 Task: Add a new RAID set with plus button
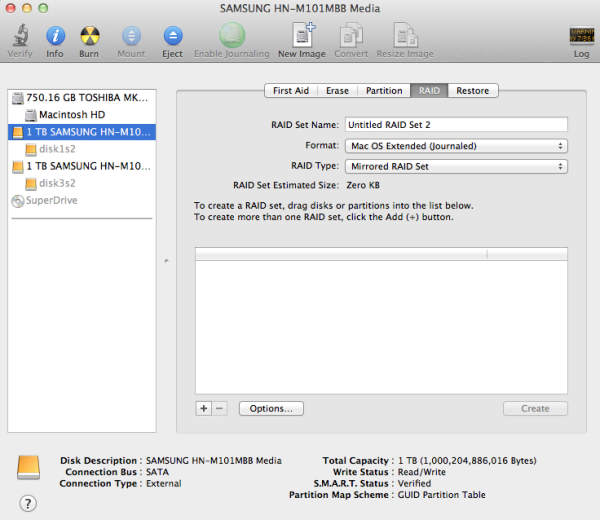point(204,408)
